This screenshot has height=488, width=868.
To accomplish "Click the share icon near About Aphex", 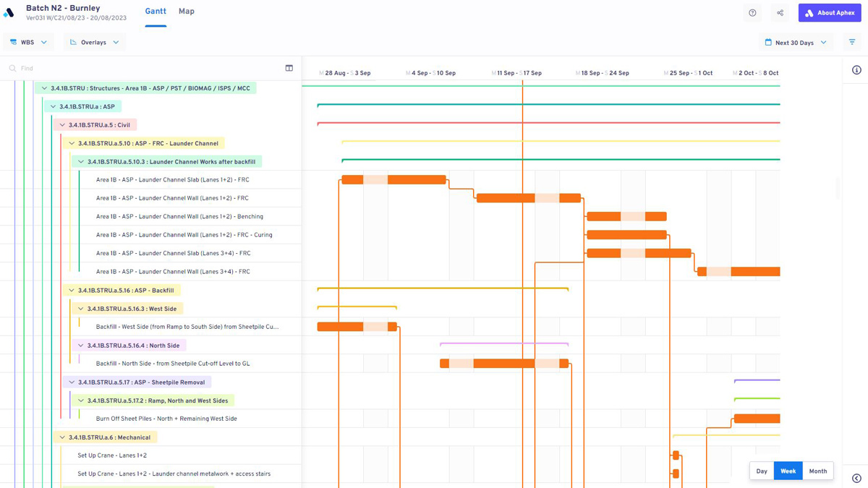I will coord(779,12).
